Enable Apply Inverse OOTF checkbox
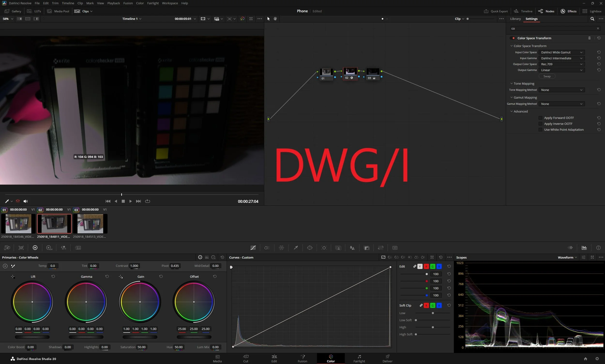 click(540, 124)
